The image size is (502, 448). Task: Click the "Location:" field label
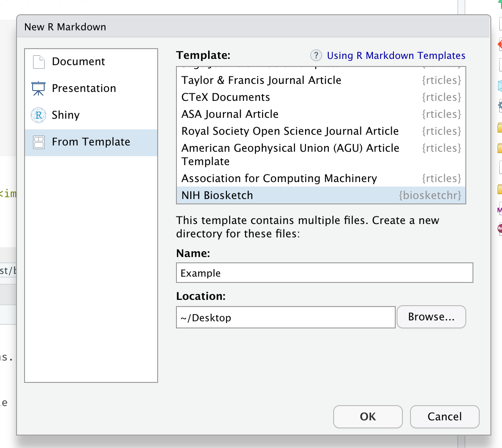201,296
